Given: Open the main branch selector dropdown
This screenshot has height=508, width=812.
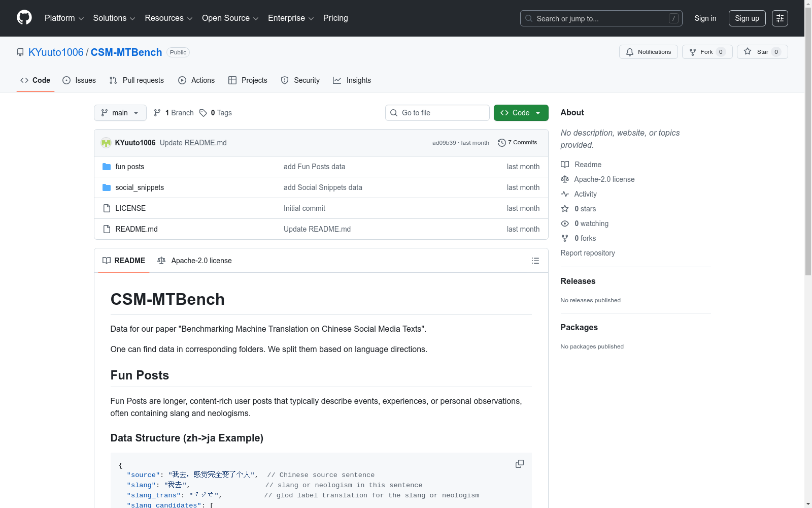Looking at the screenshot, I should pyautogui.click(x=120, y=113).
